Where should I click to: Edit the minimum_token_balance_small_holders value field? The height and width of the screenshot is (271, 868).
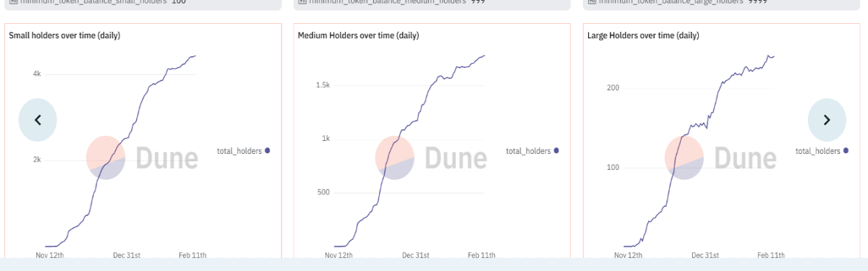(x=142, y=4)
